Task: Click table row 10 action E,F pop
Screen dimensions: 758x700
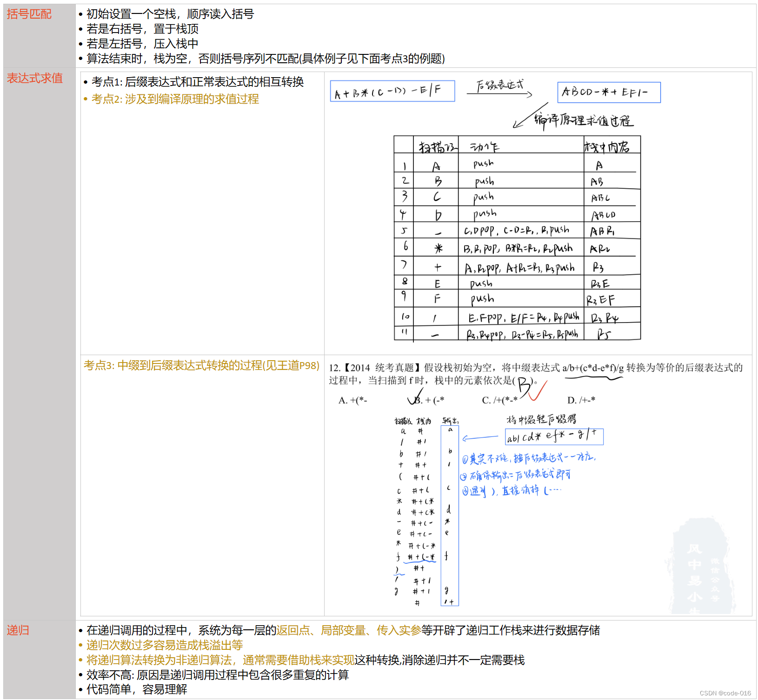Action: 524,317
